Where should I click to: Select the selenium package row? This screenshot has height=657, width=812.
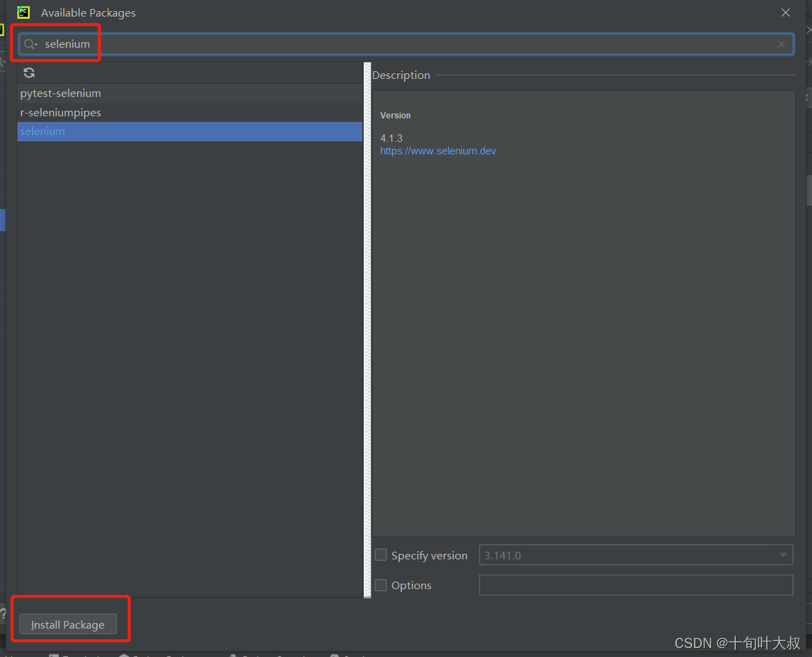coord(190,132)
